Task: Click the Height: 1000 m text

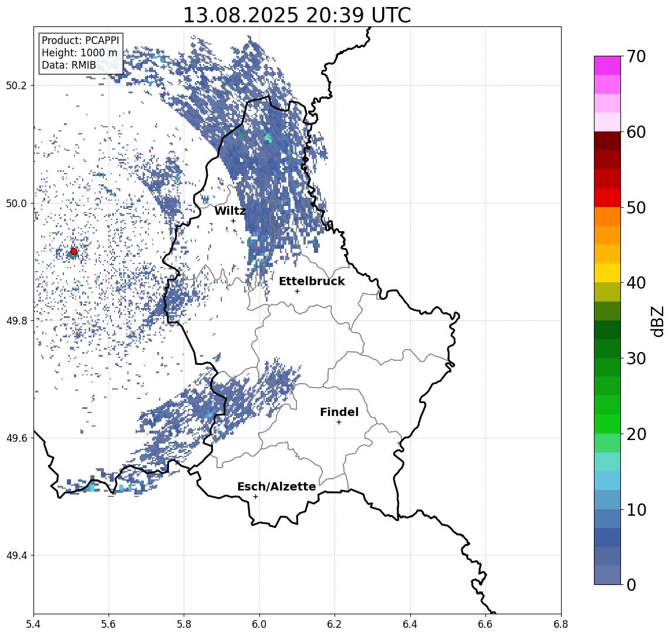Action: click(x=79, y=53)
